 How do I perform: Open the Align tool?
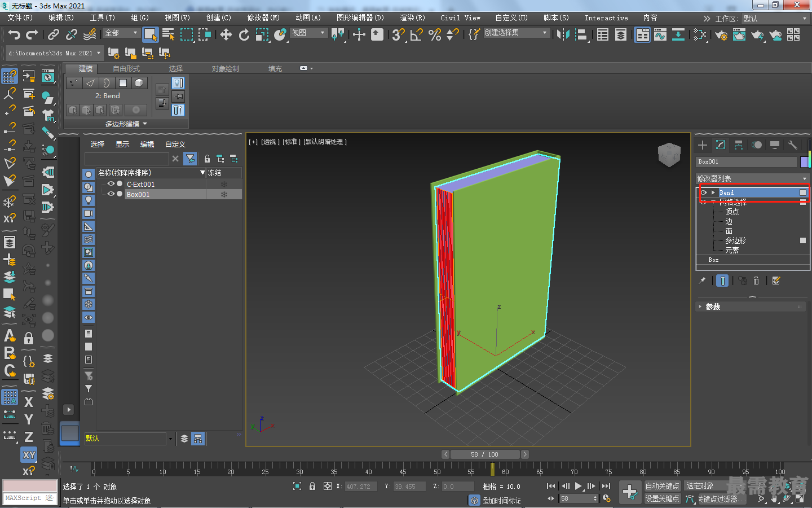pos(581,34)
